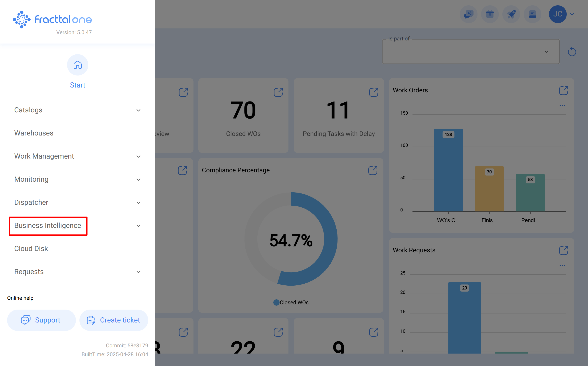Launch the rocket onboarding icon
588x366 pixels.
tap(511, 14)
